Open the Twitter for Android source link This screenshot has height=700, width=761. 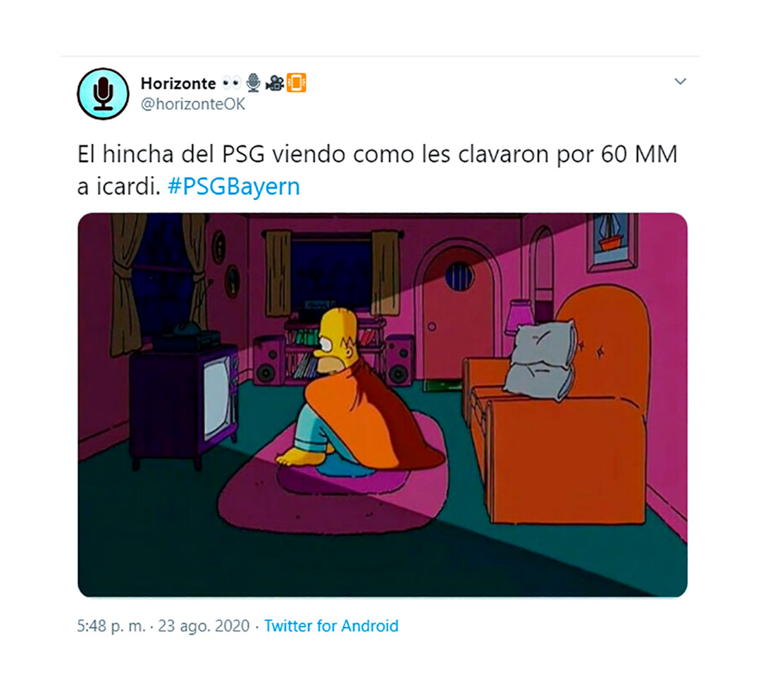click(331, 626)
